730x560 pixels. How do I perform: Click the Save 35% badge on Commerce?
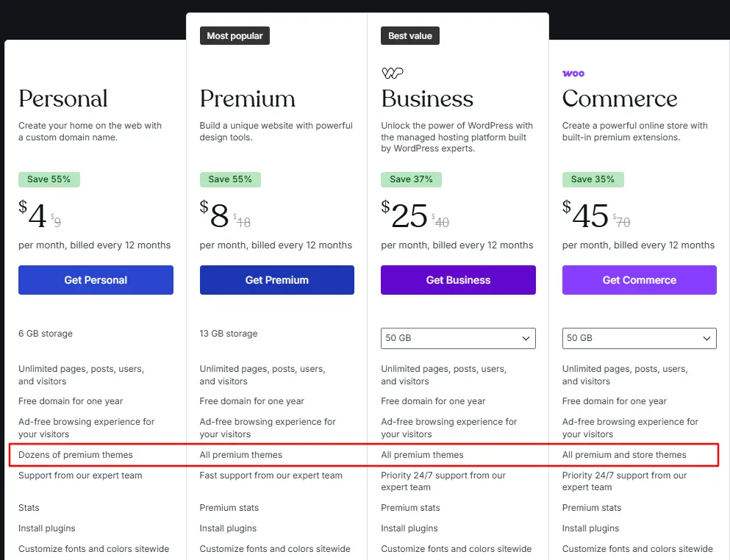pyautogui.click(x=593, y=179)
